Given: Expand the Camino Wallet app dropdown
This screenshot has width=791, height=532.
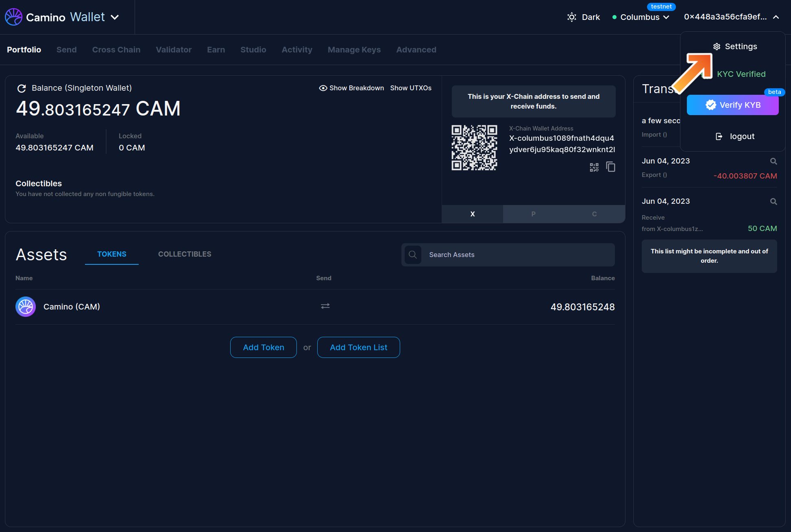Looking at the screenshot, I should pos(115,17).
